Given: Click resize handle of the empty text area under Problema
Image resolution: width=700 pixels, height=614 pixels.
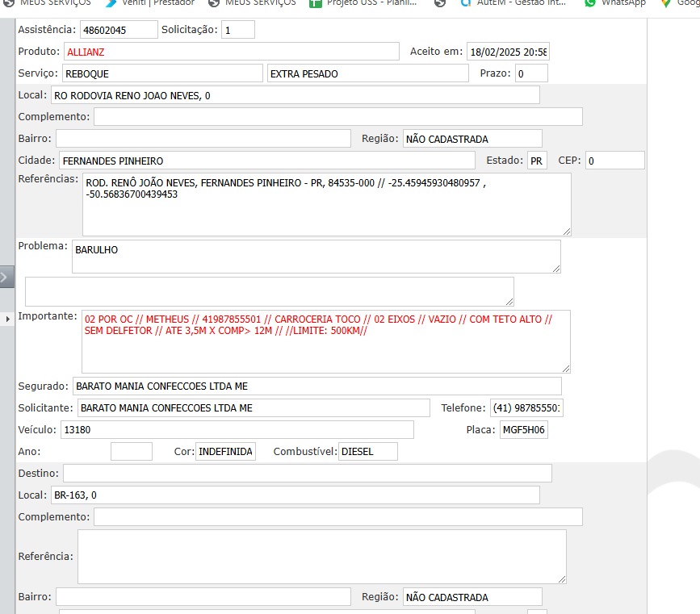Looking at the screenshot, I should 509,302.
